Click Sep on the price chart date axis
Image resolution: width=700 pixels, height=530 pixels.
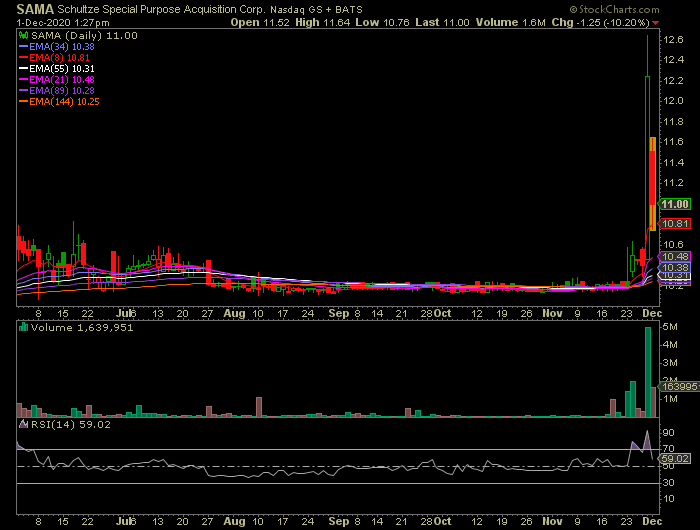coord(339,313)
